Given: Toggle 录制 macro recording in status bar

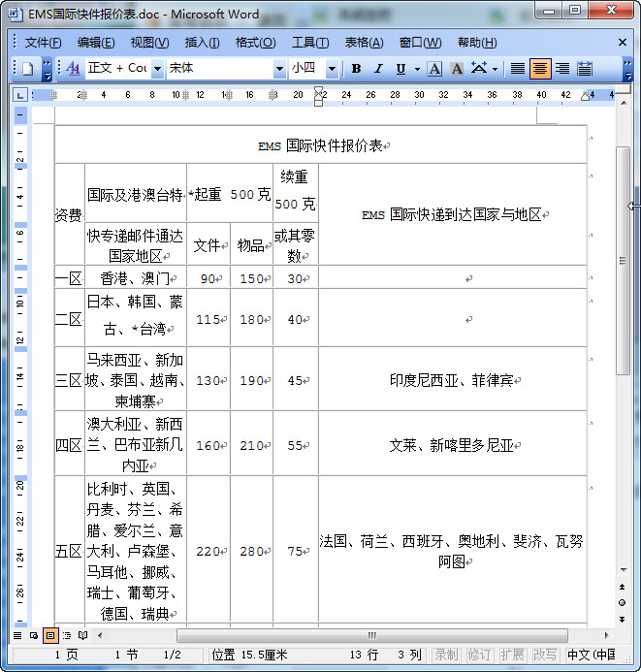Looking at the screenshot, I should tap(446, 655).
